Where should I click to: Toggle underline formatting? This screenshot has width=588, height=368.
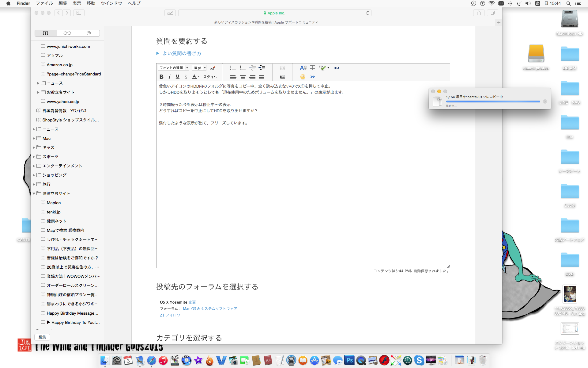[177, 77]
